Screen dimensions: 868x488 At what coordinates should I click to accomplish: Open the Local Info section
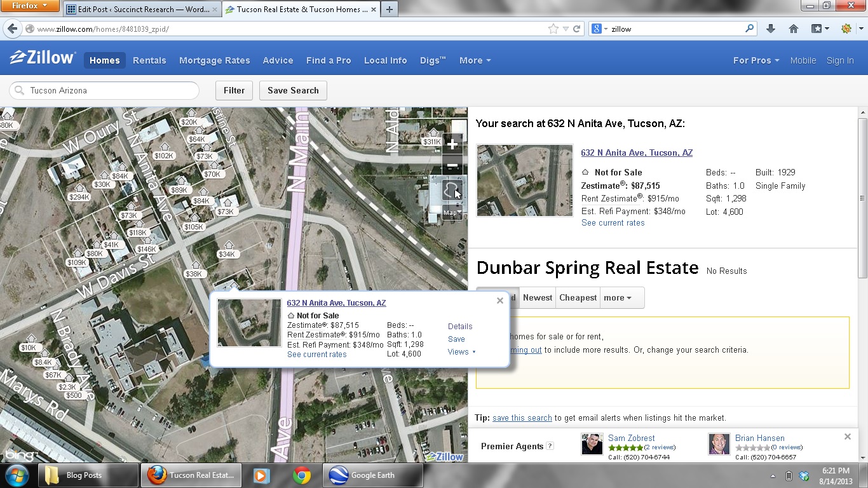pos(385,60)
